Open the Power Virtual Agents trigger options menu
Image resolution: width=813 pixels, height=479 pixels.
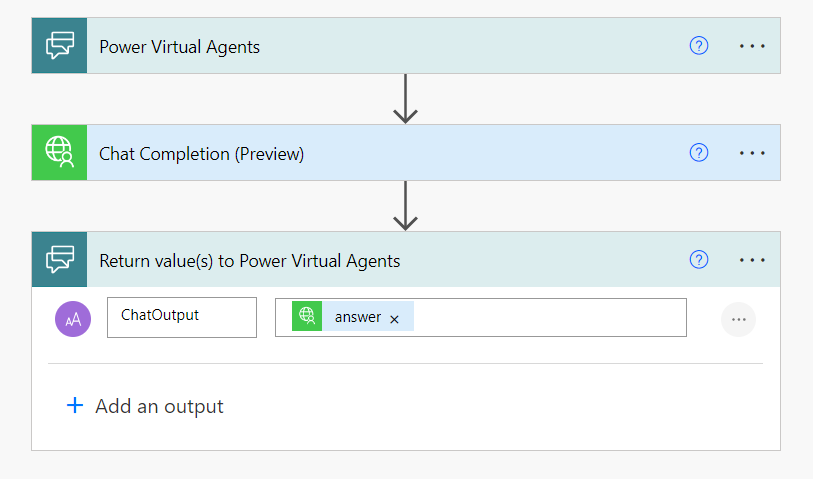click(x=752, y=46)
